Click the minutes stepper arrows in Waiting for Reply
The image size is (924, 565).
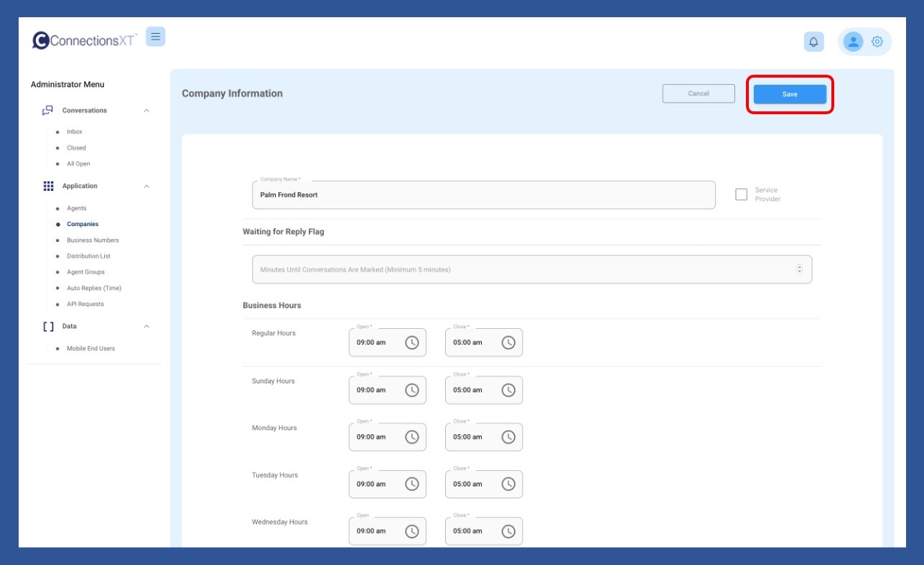(x=799, y=269)
